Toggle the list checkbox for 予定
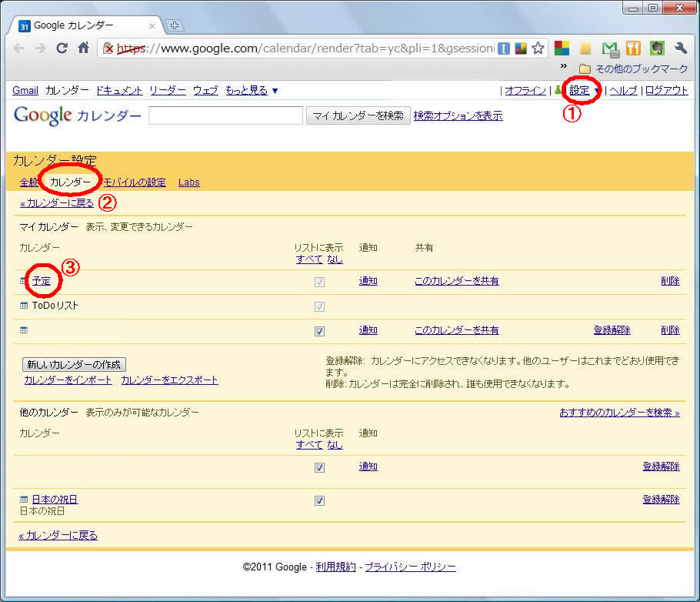Viewport: 700px width, 602px height. pyautogui.click(x=320, y=282)
